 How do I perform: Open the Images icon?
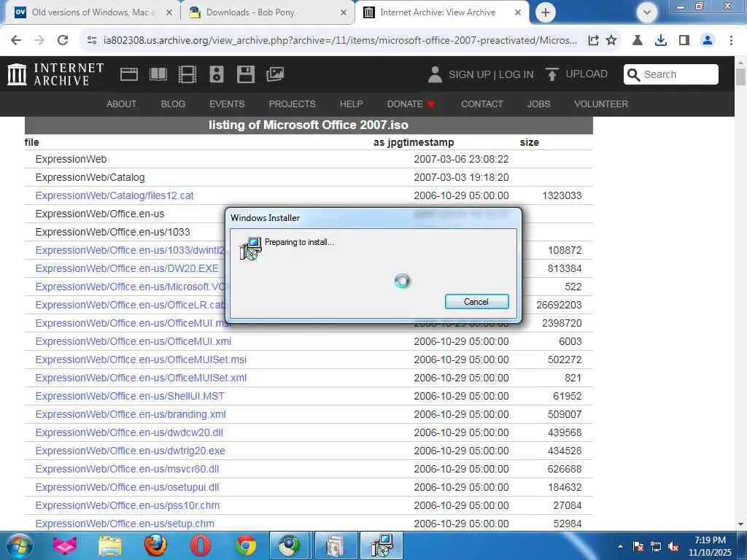point(275,74)
